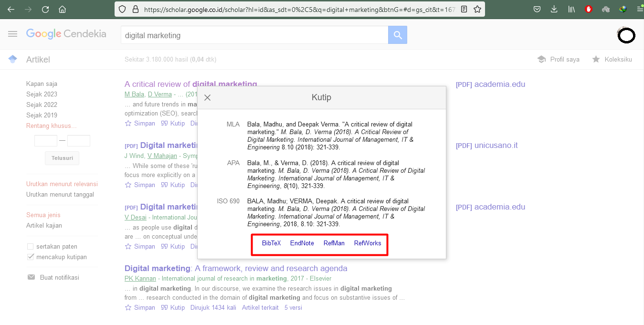644x325 pixels.
Task: Go to browser home via the house icon
Action: pos(62,9)
